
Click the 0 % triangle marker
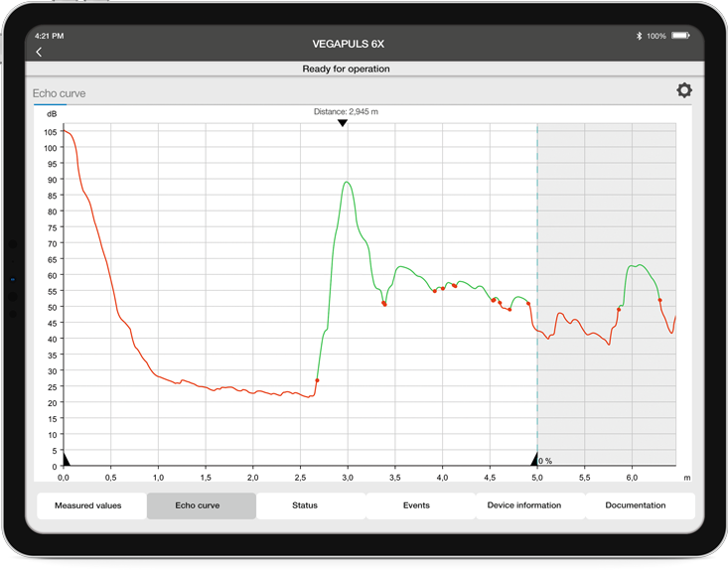534,459
